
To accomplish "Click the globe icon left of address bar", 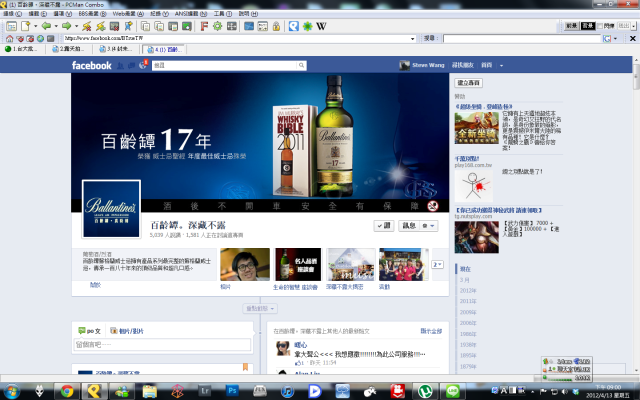I will 40,38.
